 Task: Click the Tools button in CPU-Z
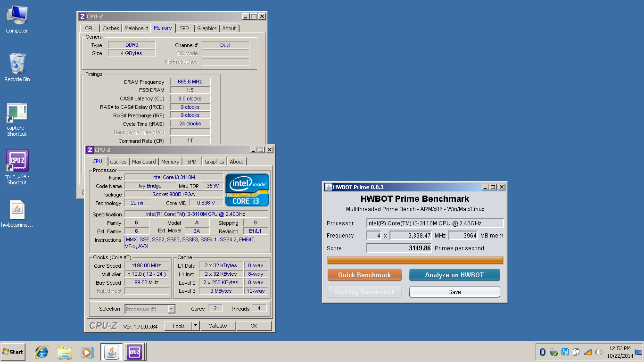click(x=178, y=326)
